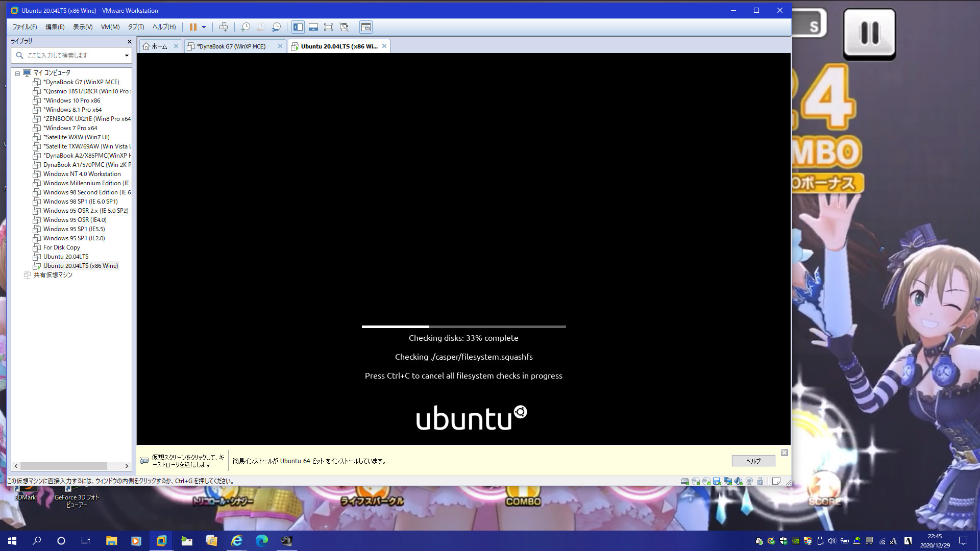Screen dimensions: 980x551
Task: Toggle the thumbnail bar icon
Action: pos(313,27)
